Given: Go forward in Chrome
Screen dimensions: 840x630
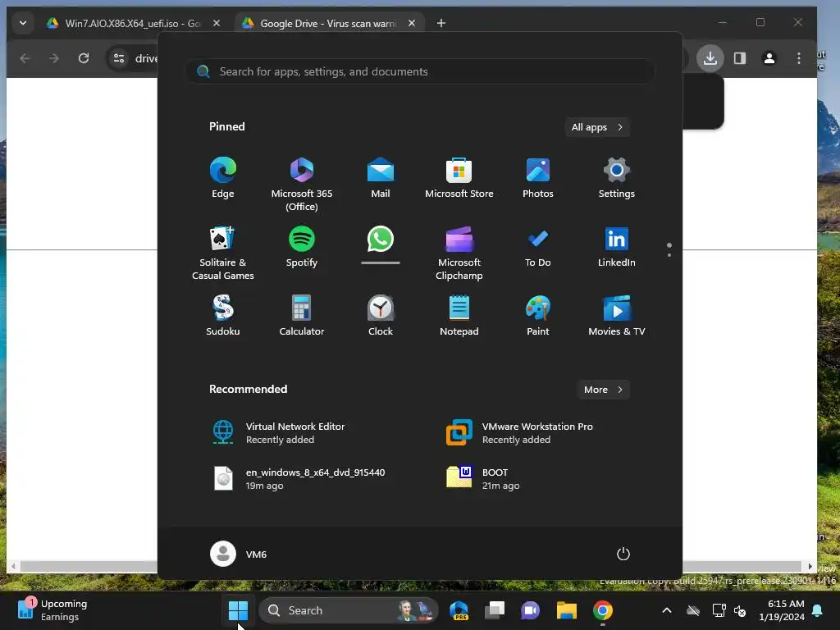Looking at the screenshot, I should click(x=54, y=58).
